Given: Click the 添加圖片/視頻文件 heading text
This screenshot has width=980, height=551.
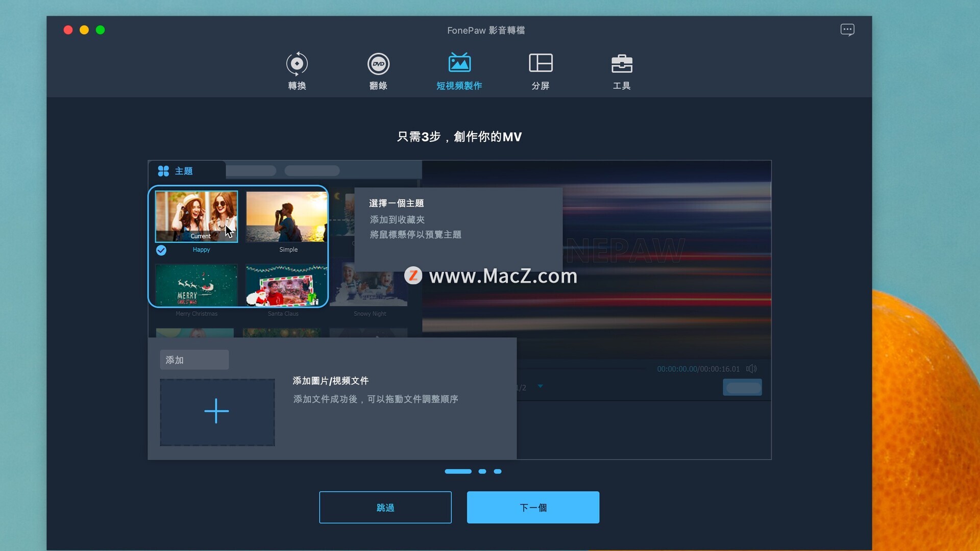Looking at the screenshot, I should 331,381.
